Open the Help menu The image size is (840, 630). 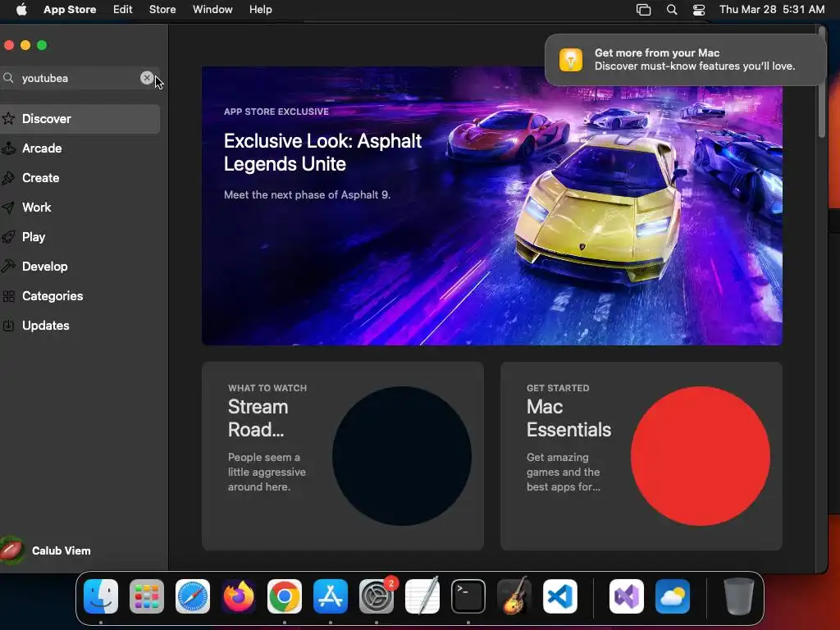260,10
